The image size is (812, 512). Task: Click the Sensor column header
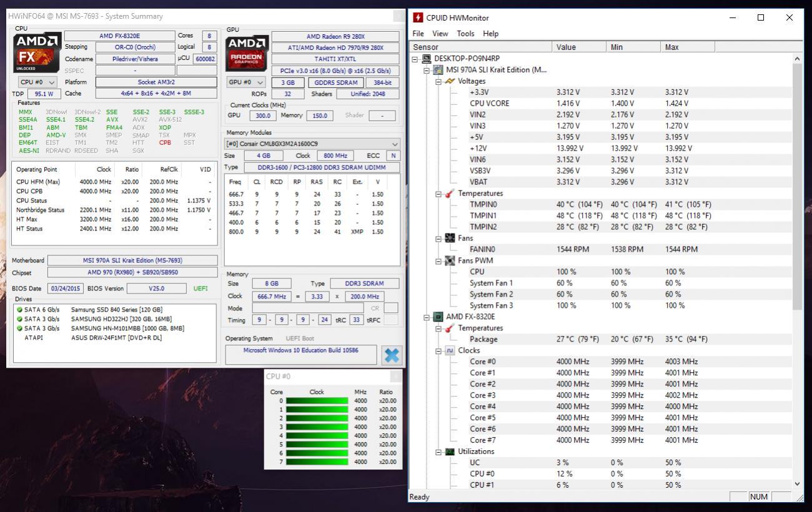tap(482, 47)
